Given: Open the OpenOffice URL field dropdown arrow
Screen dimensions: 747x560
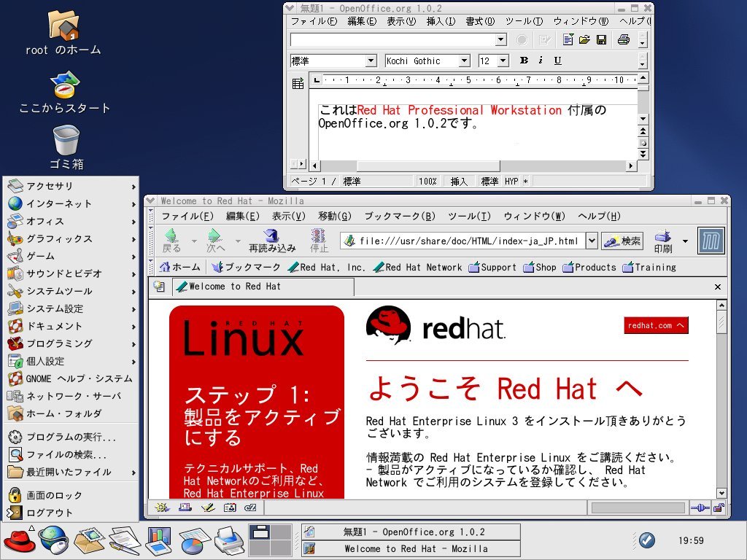Looking at the screenshot, I should [500, 39].
